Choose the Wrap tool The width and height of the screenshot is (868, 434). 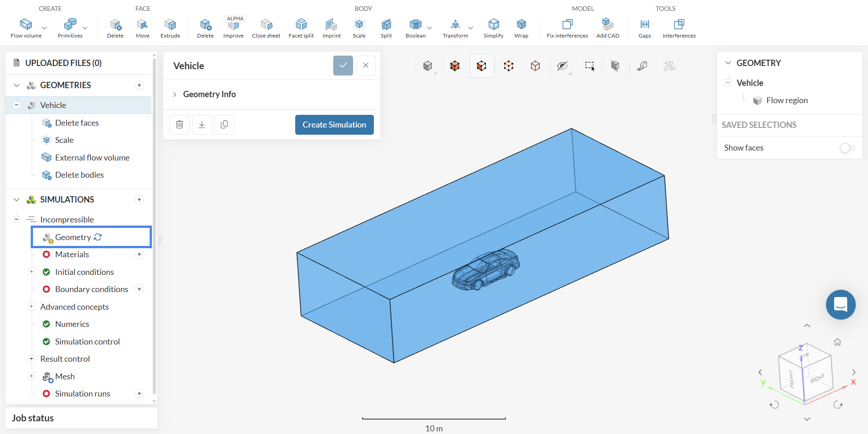(x=521, y=28)
